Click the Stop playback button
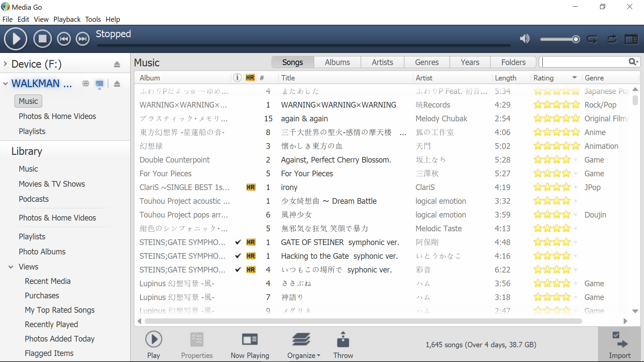Image resolution: width=644 pixels, height=362 pixels. pos(43,39)
